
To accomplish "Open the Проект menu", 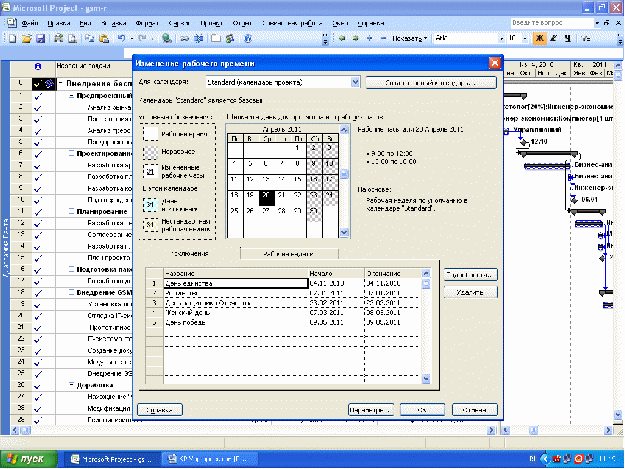I will (211, 23).
